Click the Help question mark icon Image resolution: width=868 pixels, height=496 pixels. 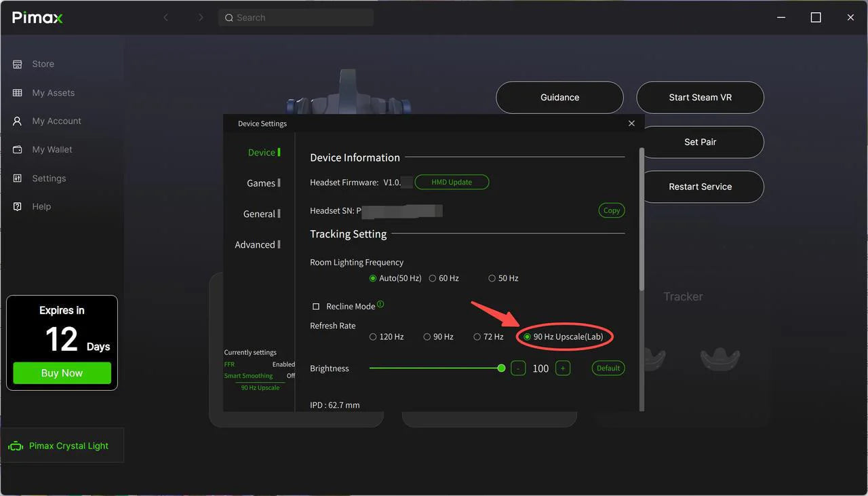tap(18, 206)
